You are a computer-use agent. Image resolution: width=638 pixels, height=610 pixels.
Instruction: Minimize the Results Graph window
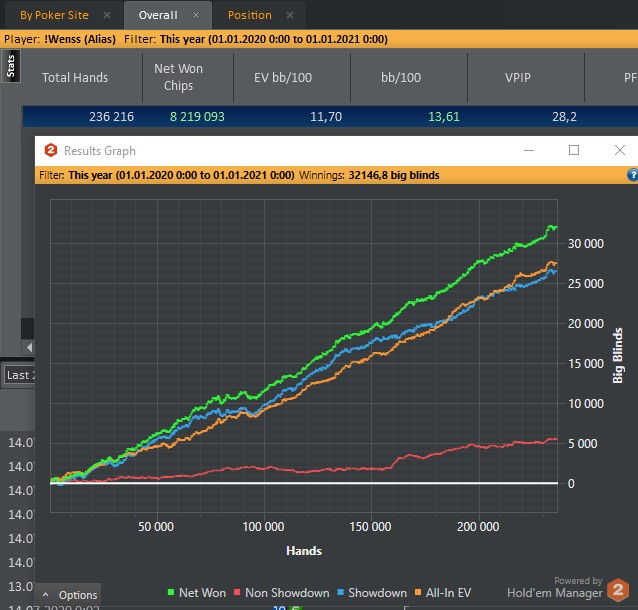coord(529,150)
